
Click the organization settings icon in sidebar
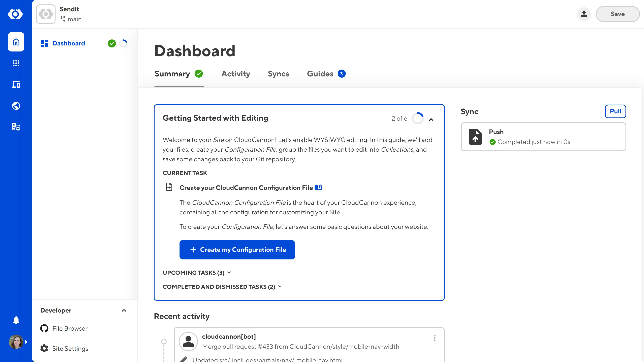pyautogui.click(x=16, y=127)
